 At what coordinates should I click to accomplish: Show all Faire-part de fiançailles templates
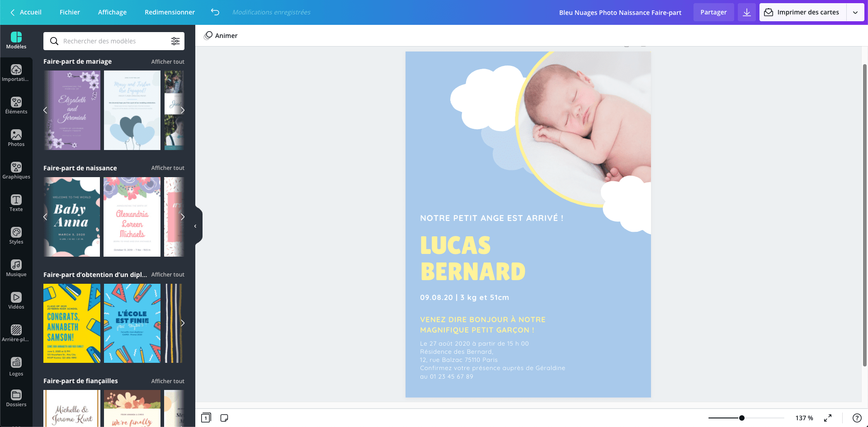point(168,381)
